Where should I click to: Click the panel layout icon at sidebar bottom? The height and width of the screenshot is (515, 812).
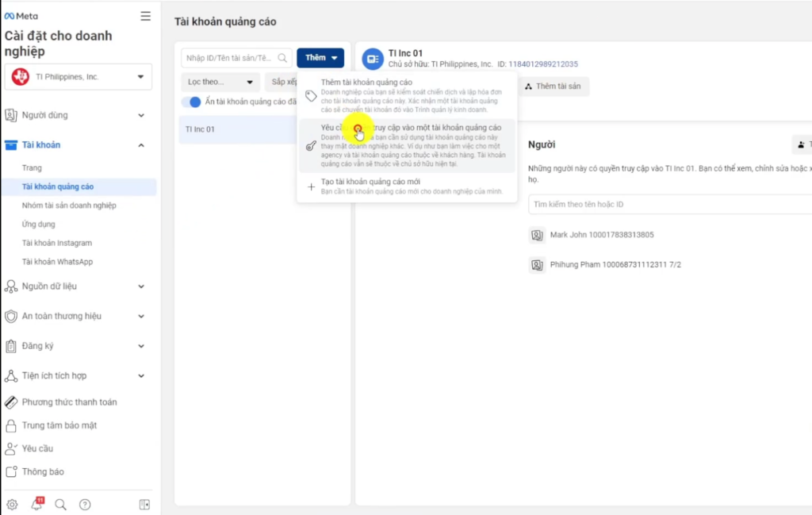[x=144, y=505]
